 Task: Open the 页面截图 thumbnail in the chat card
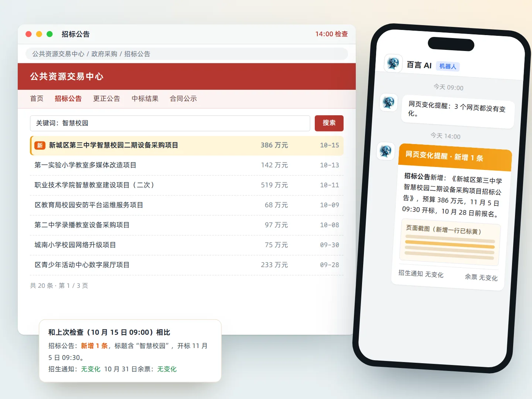(450, 242)
